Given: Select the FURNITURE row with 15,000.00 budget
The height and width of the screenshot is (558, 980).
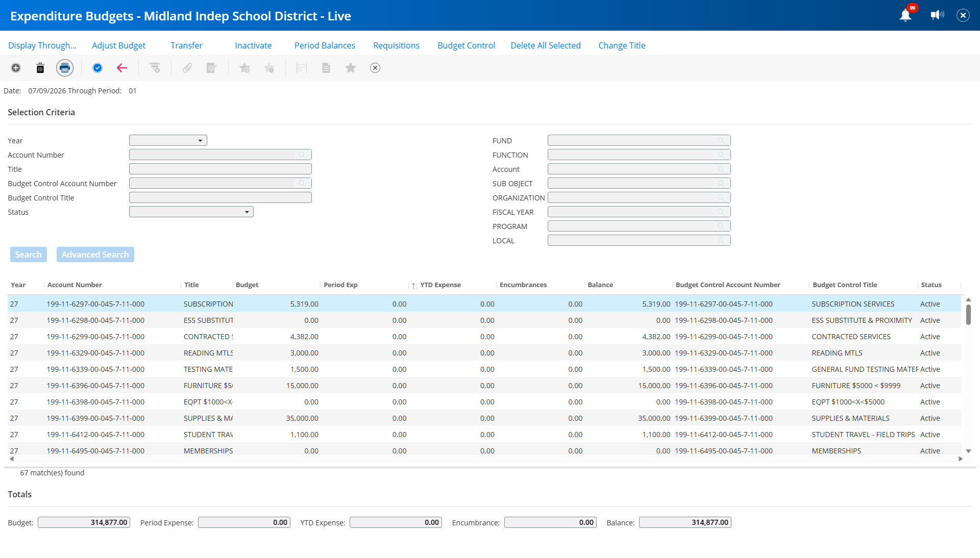Looking at the screenshot, I should coord(484,386).
